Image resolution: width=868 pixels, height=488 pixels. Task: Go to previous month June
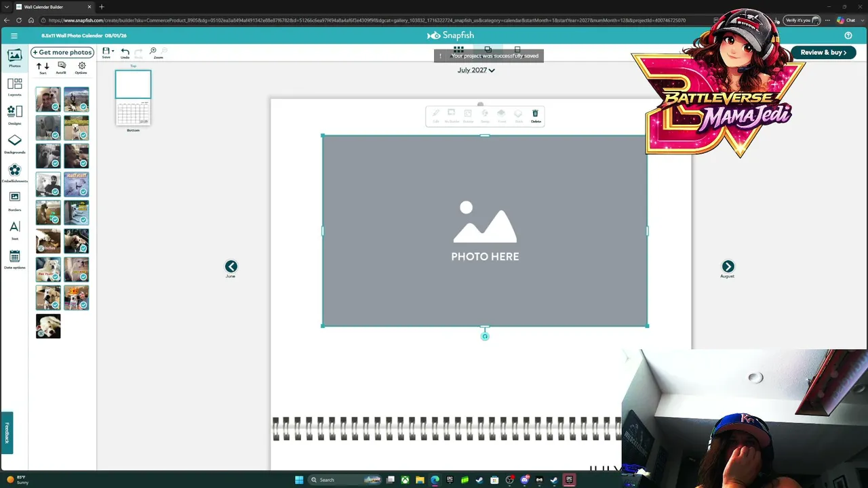pos(231,266)
